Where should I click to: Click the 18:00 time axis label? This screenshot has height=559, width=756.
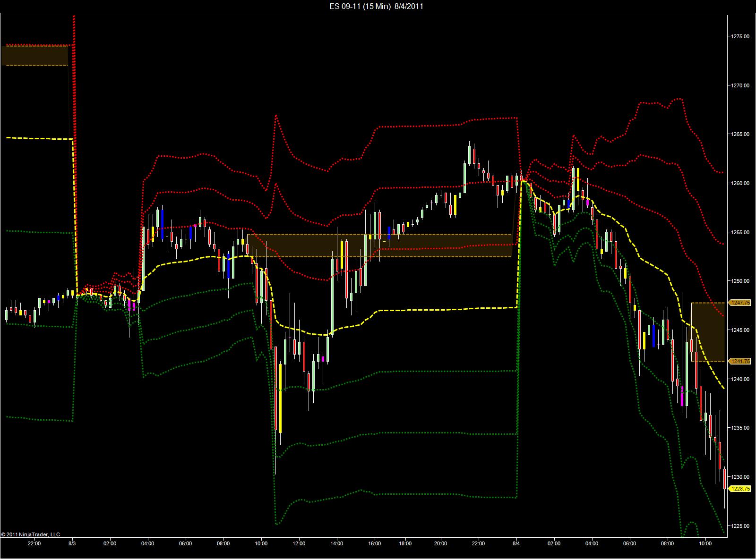[405, 543]
